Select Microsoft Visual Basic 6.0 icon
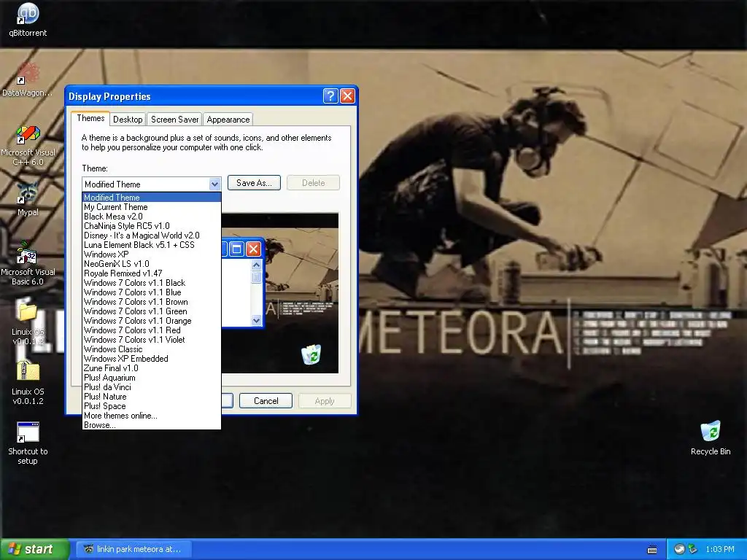747x560 pixels. coord(28,264)
